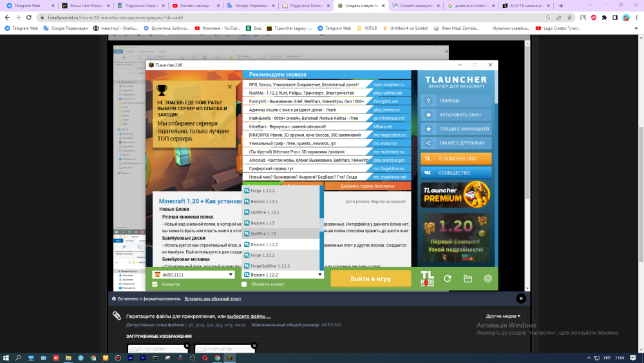This screenshot has height=363, width=644.
Task: Select OptiFine 1.13 in version list
Action: point(281,233)
